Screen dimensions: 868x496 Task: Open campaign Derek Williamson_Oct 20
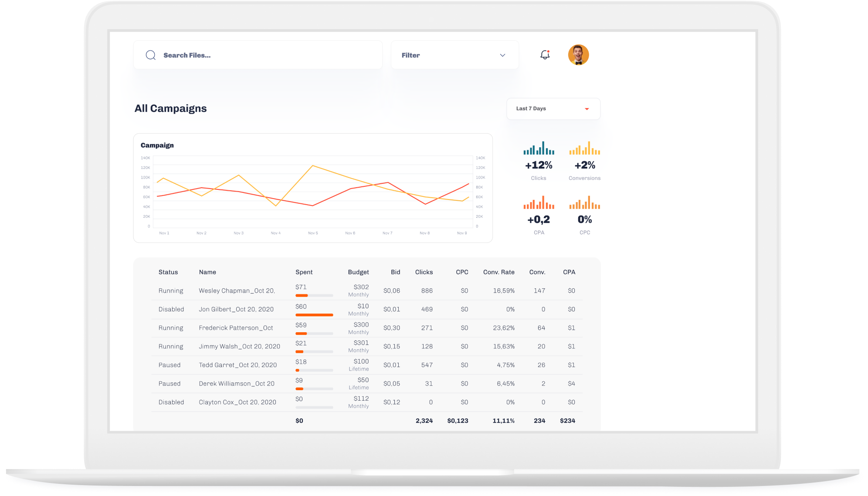point(237,384)
